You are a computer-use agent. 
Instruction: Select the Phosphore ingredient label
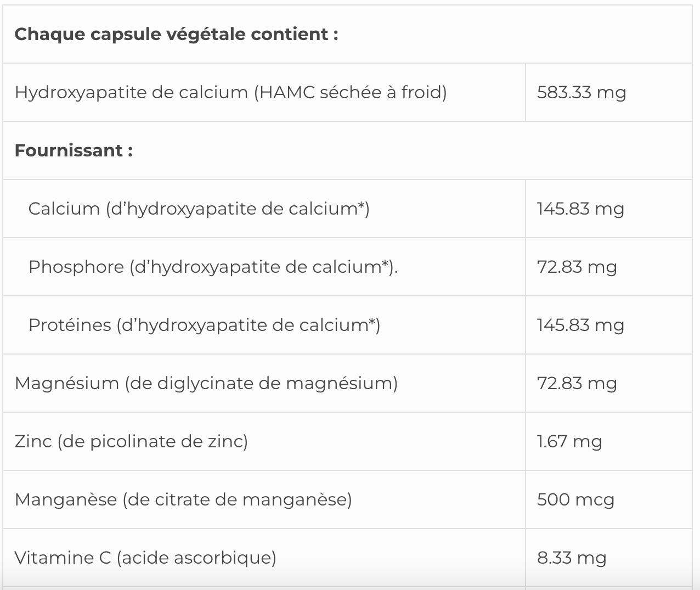[213, 267]
